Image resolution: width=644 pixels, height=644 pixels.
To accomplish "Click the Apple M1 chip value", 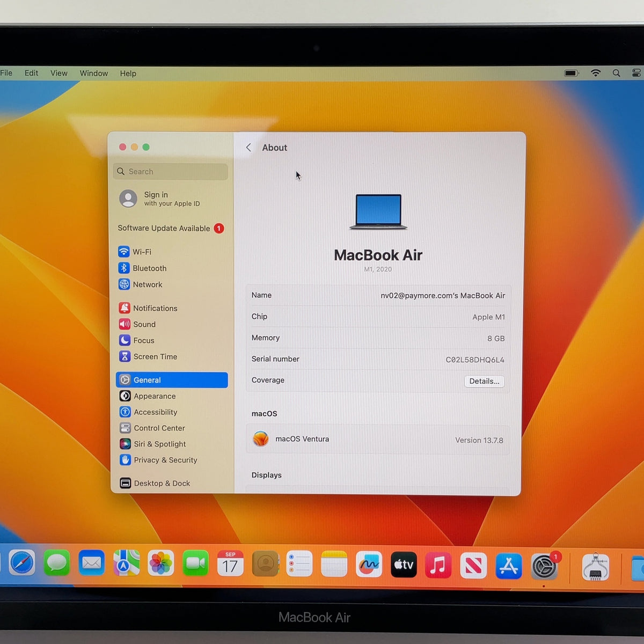I will (489, 317).
